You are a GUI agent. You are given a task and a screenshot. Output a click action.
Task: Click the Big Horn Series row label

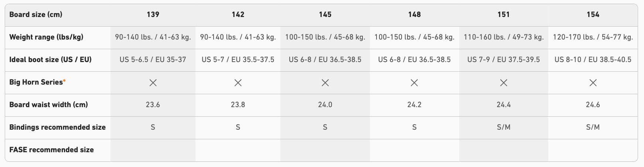click(x=36, y=82)
